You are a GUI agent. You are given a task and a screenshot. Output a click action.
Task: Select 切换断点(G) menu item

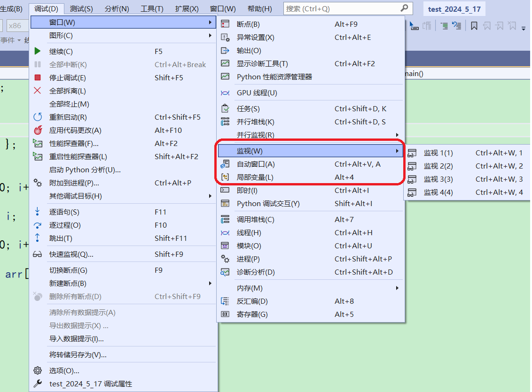[x=124, y=270]
